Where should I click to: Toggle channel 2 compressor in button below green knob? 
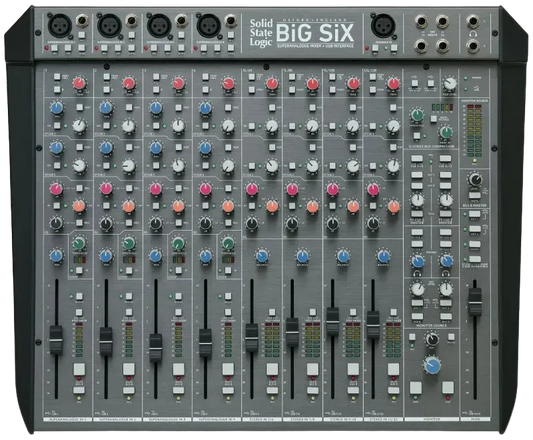coord(128,271)
